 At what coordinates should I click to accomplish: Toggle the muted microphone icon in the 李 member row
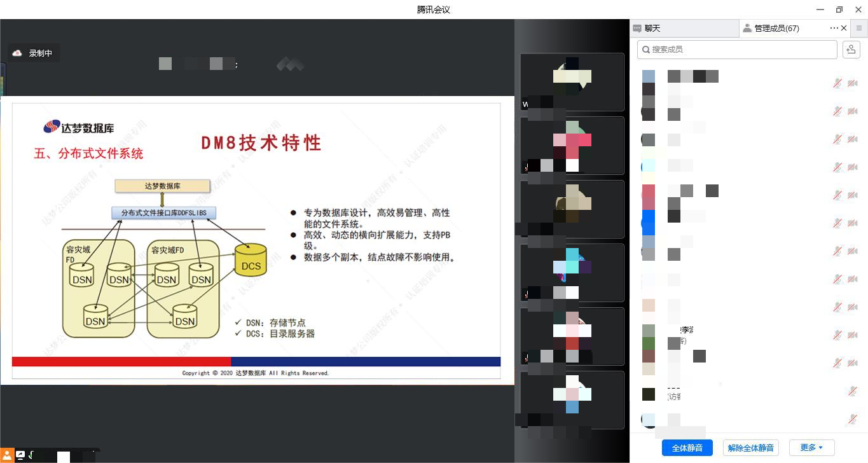(838, 335)
